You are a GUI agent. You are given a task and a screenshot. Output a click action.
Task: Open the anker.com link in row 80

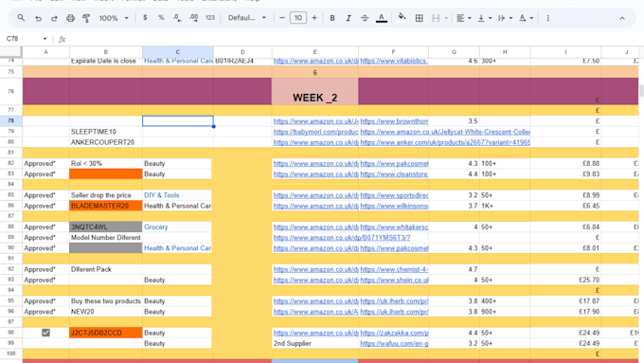point(445,142)
